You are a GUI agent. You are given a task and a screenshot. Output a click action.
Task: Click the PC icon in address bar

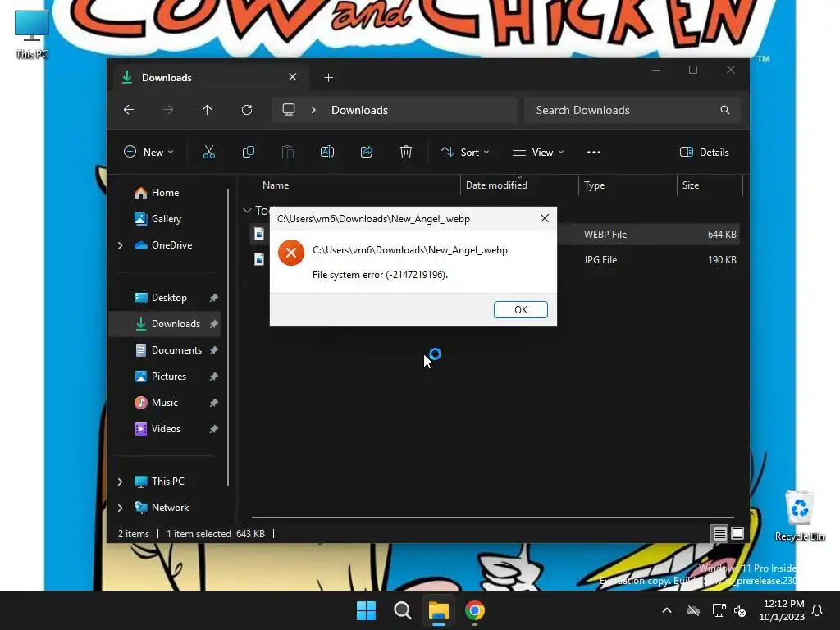click(x=289, y=110)
